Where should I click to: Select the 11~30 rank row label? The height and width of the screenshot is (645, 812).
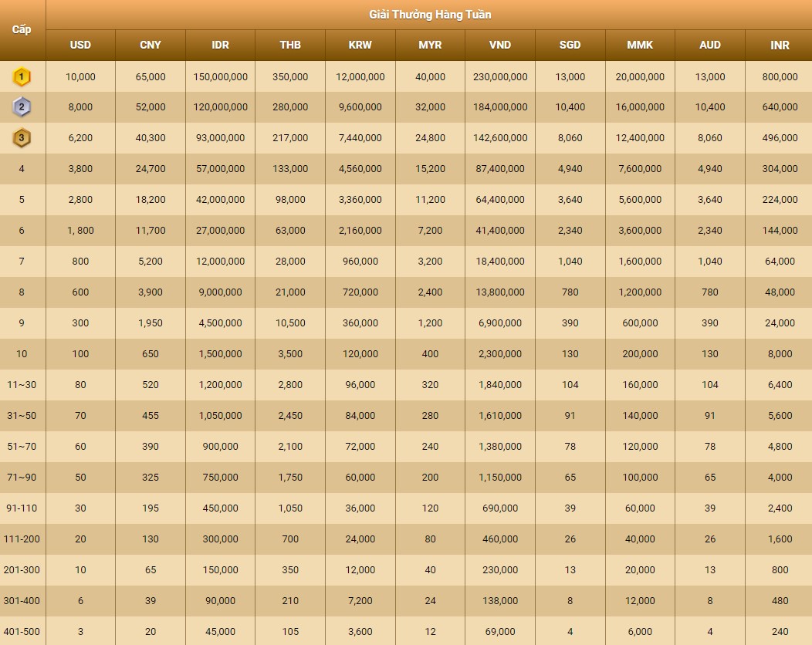click(x=22, y=384)
